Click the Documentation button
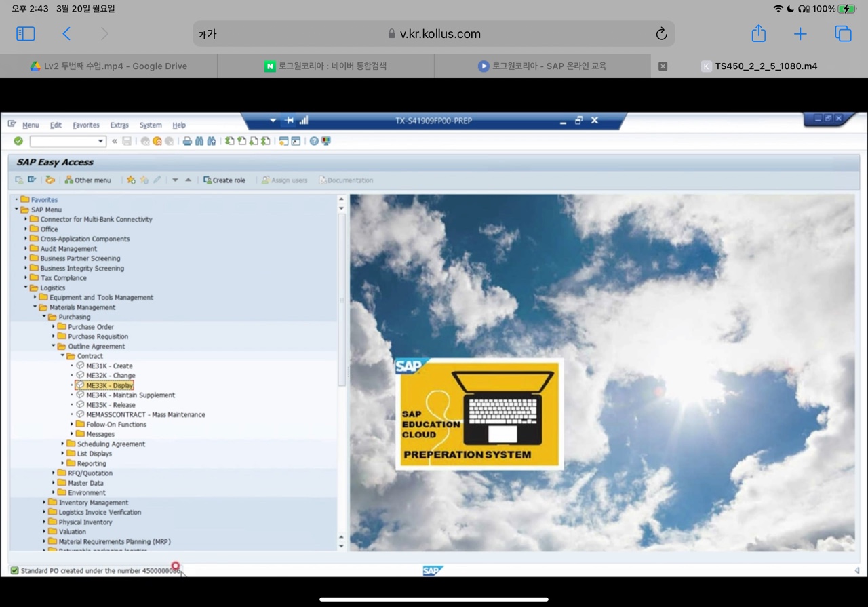 tap(346, 180)
